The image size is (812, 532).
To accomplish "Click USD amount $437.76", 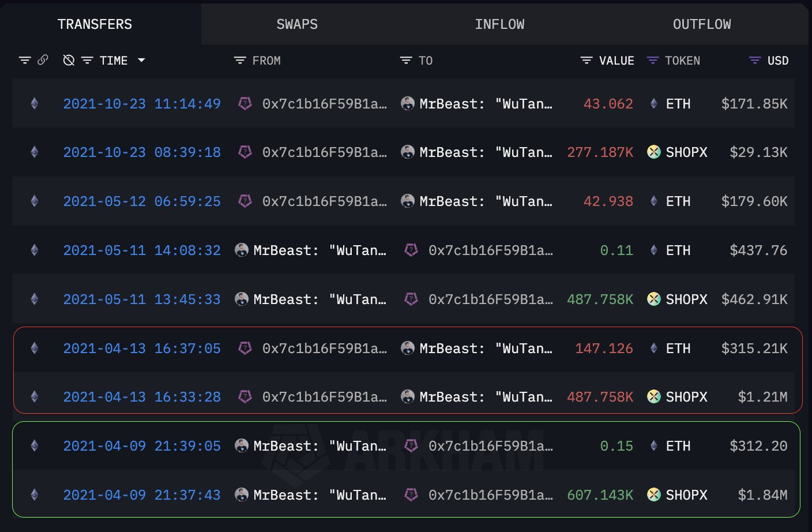I will (x=758, y=250).
